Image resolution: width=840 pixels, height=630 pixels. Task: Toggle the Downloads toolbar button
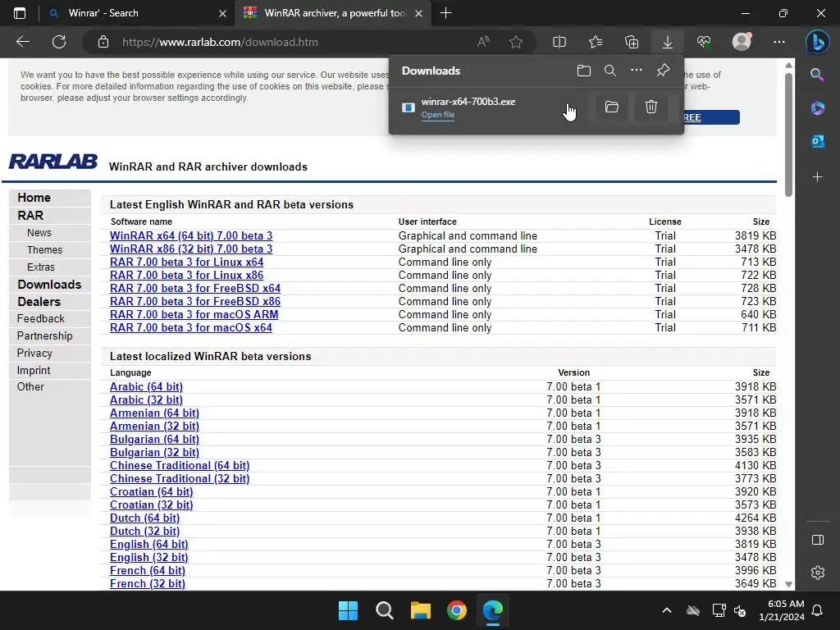pyautogui.click(x=668, y=42)
